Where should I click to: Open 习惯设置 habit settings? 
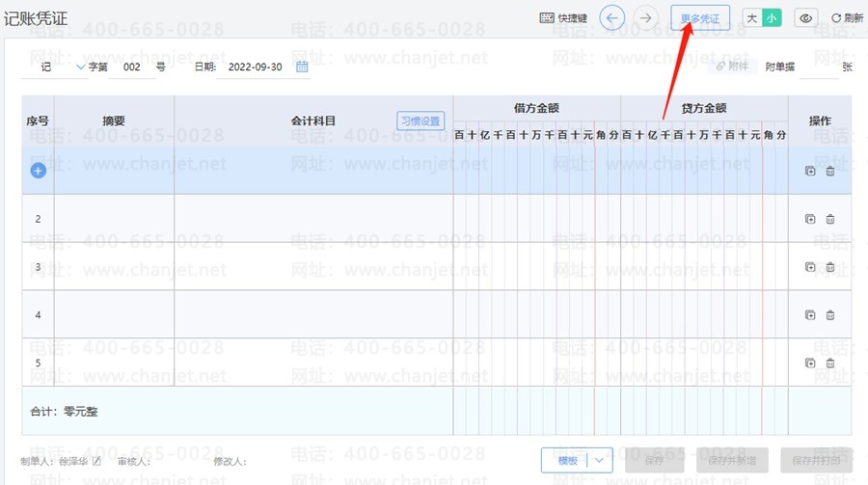(420, 121)
